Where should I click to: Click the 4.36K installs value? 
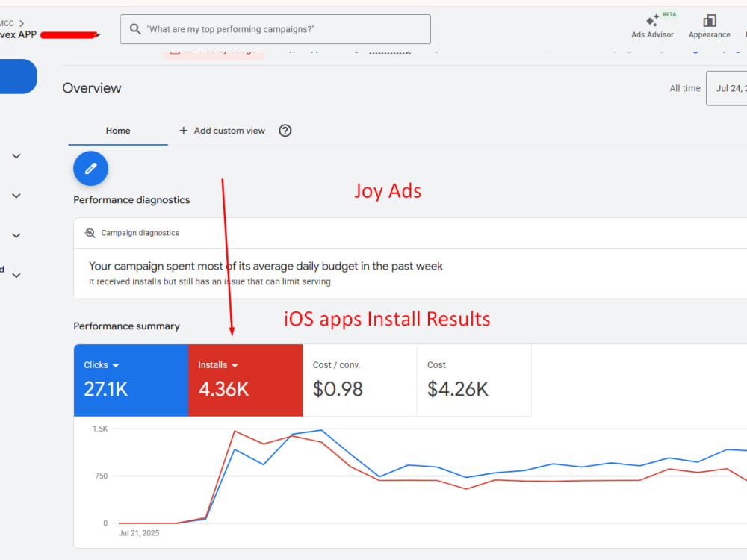pyautogui.click(x=223, y=389)
